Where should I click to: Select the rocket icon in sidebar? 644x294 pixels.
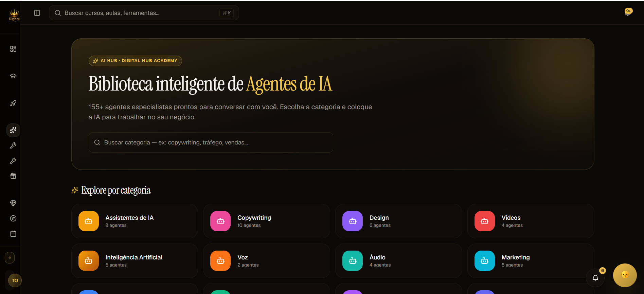click(13, 103)
